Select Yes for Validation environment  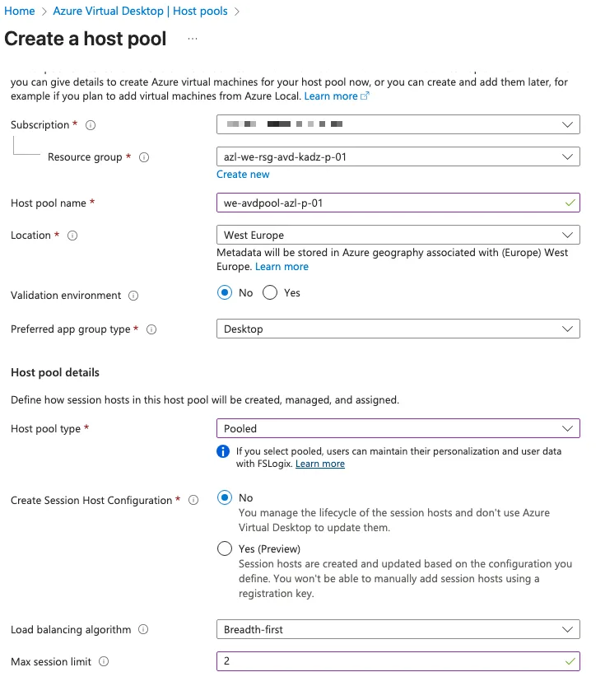coord(271,293)
